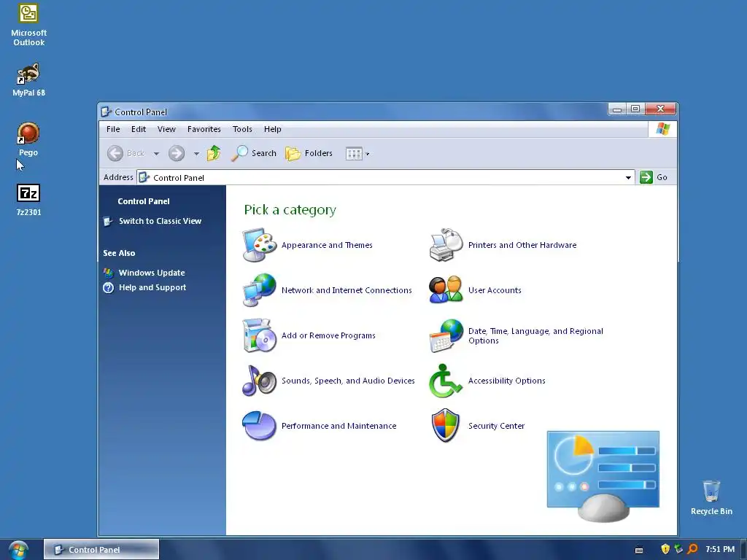Screen dimensions: 747x560
Task: Open Sounds, Speech, and Audio Devices icon
Action: click(259, 381)
